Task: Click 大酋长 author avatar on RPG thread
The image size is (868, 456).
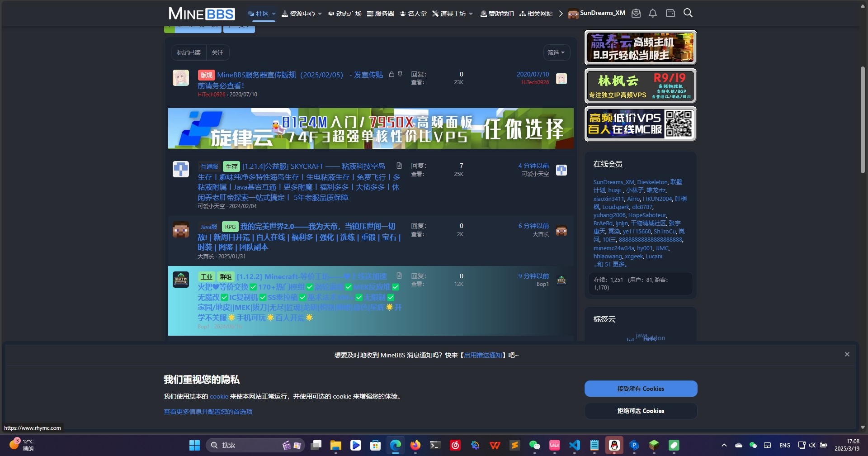Action: click(181, 230)
